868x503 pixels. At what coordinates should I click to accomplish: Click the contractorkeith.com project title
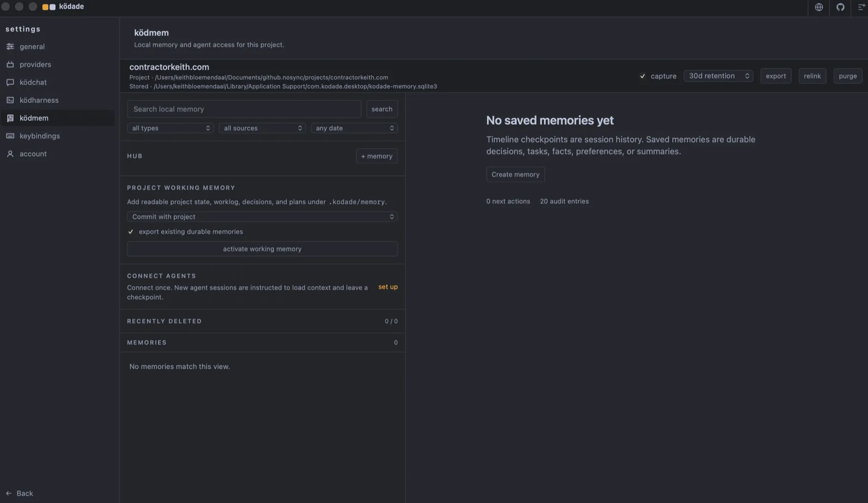point(169,67)
